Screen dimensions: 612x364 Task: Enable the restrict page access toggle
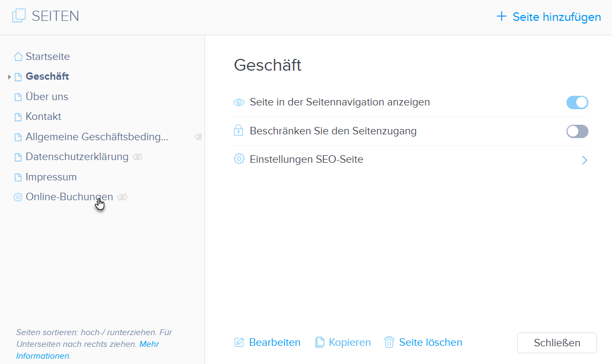tap(577, 131)
